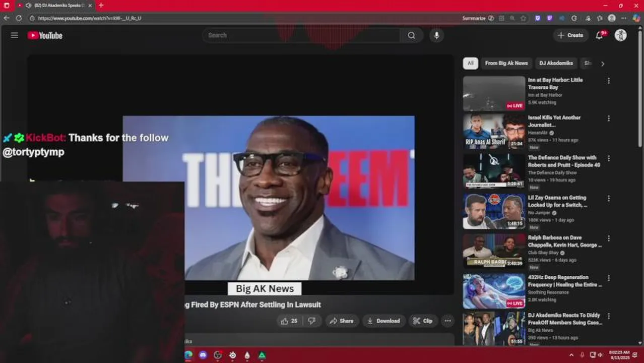Open options for DJ Akademiks Reacts video
644x363 pixels.
tap(609, 316)
